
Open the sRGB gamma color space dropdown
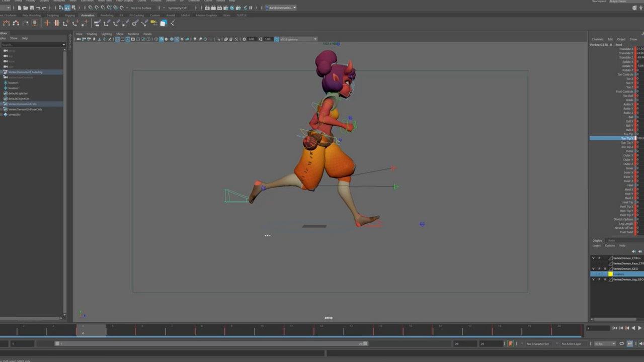pyautogui.click(x=298, y=39)
